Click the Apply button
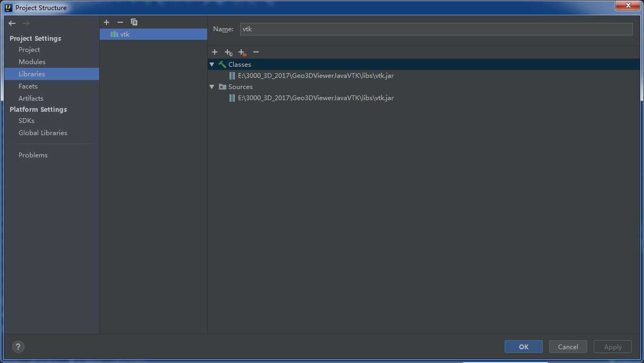The image size is (644, 363). 613,347
